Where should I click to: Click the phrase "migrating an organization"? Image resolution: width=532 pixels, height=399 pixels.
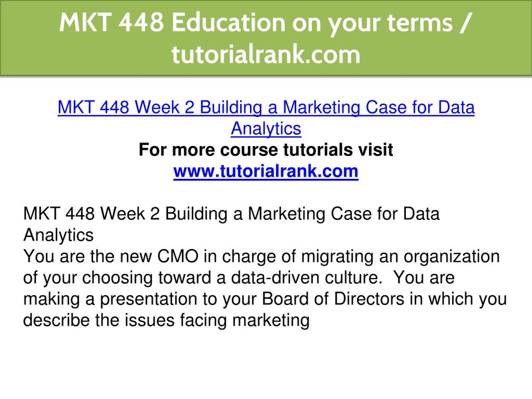tap(400, 256)
